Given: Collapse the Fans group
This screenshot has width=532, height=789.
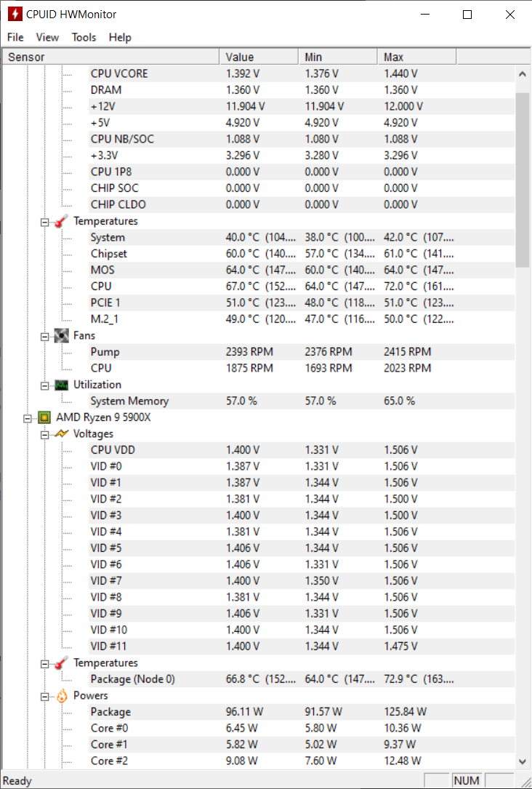Looking at the screenshot, I should click(x=45, y=337).
